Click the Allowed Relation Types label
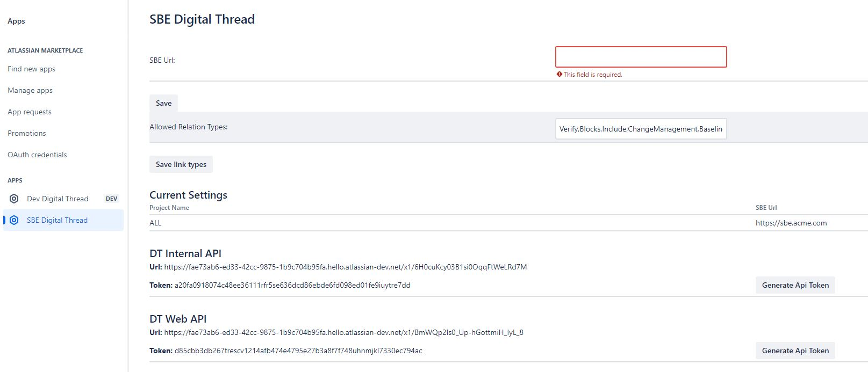The height and width of the screenshot is (372, 868). tap(189, 127)
